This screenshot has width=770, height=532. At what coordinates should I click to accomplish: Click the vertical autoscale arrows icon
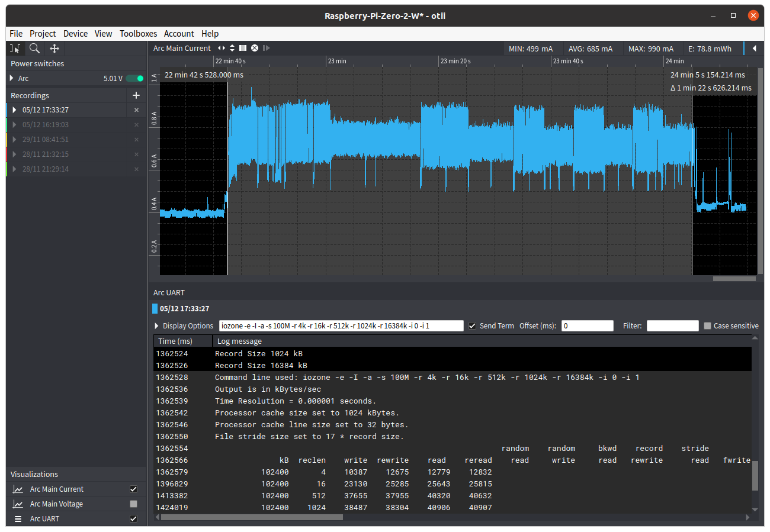pos(232,48)
